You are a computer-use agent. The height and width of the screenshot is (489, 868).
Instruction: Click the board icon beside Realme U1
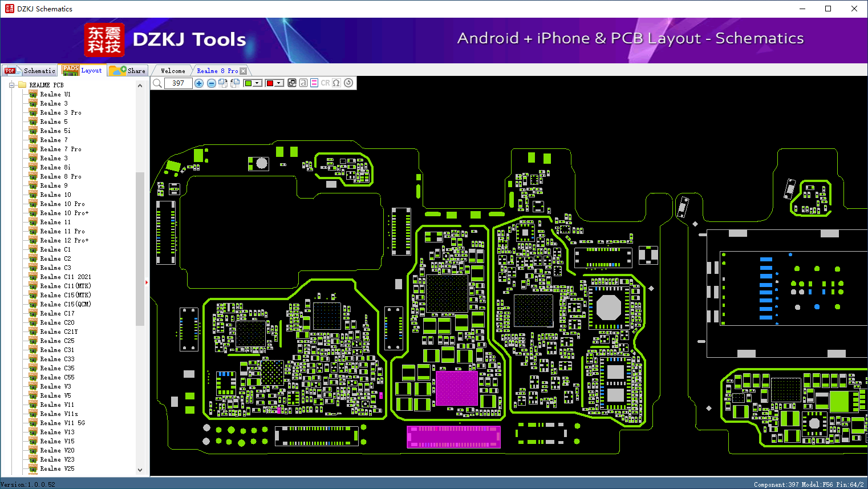[33, 94]
